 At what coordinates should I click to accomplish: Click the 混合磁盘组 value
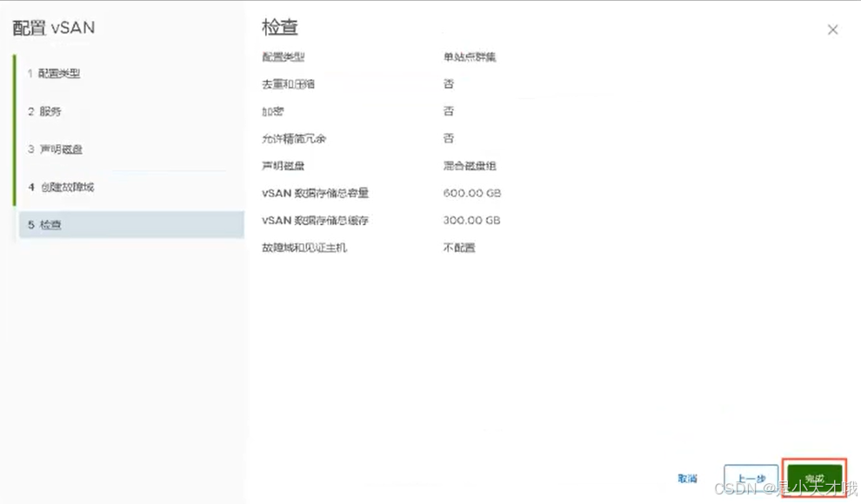point(470,166)
